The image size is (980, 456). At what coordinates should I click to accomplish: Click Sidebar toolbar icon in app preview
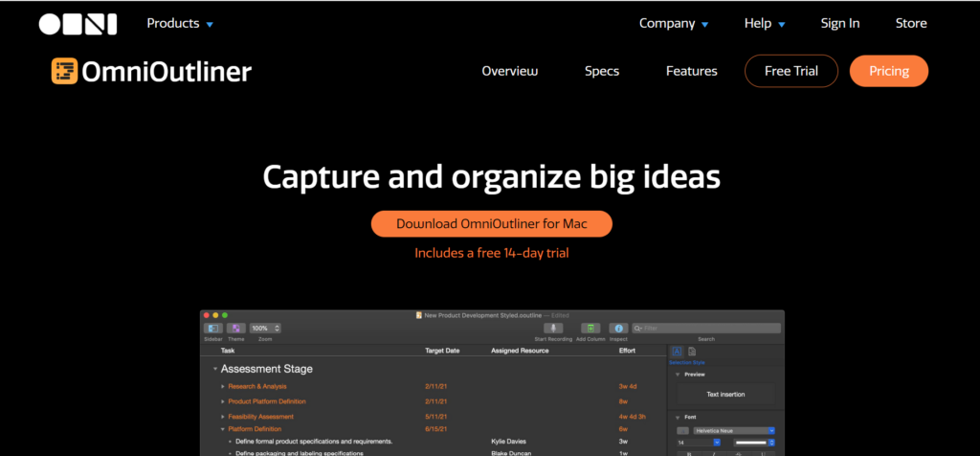tap(213, 329)
